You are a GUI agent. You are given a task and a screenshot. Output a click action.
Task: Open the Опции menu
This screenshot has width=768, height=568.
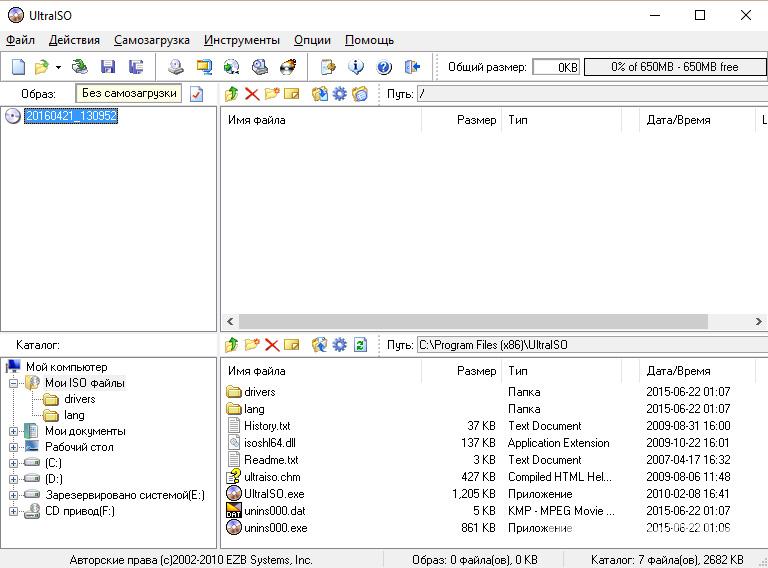pos(312,40)
